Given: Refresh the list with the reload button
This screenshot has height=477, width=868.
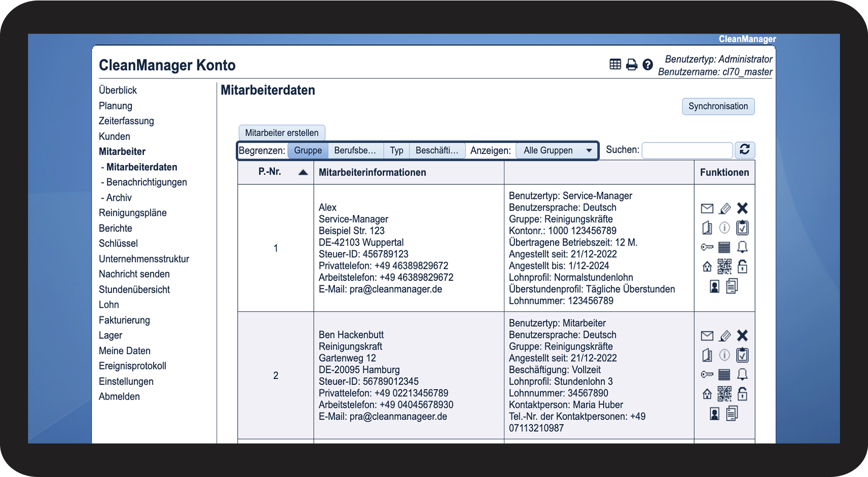Looking at the screenshot, I should click(745, 150).
